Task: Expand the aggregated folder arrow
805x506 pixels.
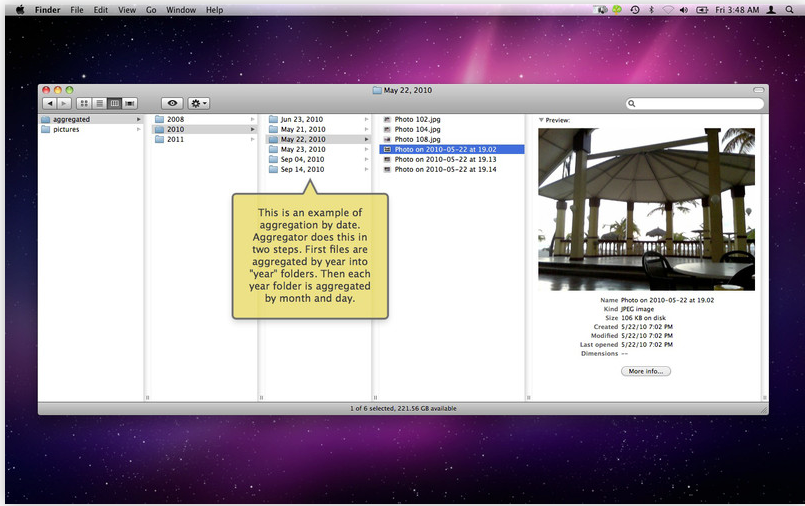Action: (x=138, y=119)
